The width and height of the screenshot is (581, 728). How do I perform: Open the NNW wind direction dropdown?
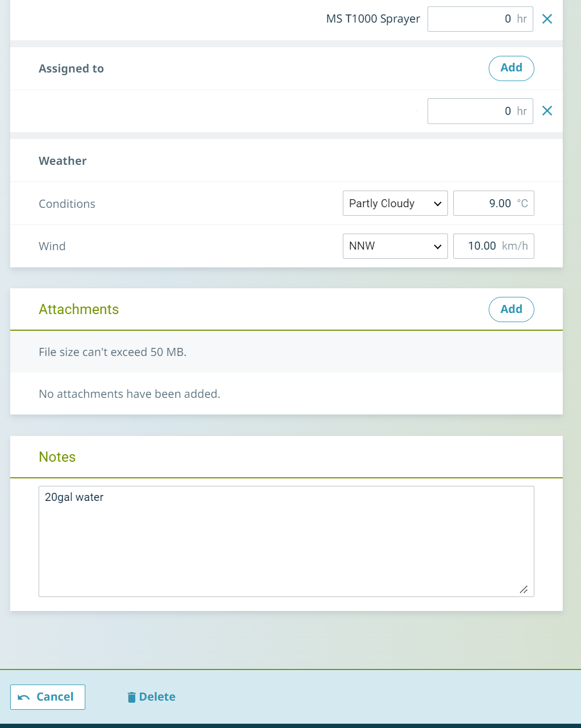pyautogui.click(x=395, y=246)
